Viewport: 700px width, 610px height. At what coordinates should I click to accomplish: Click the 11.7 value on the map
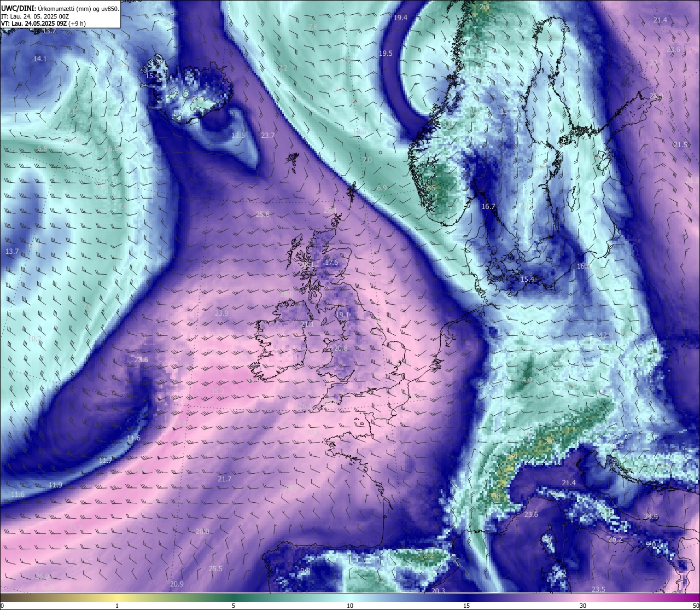[106, 460]
